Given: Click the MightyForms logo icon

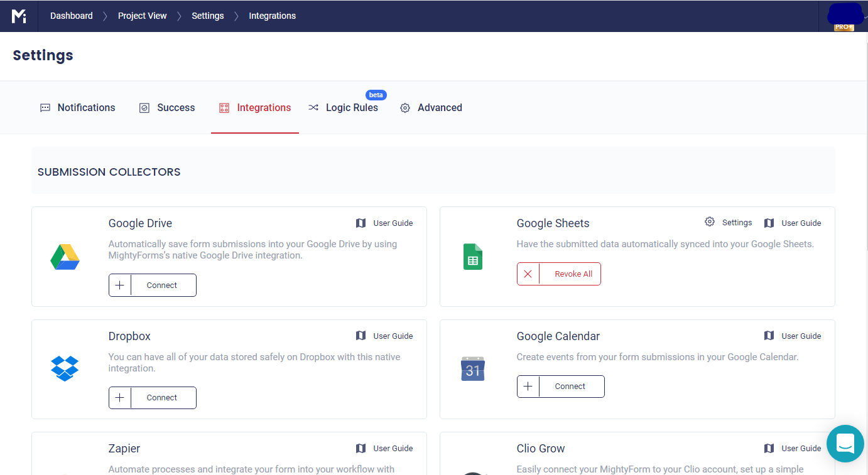Looking at the screenshot, I should (19, 16).
